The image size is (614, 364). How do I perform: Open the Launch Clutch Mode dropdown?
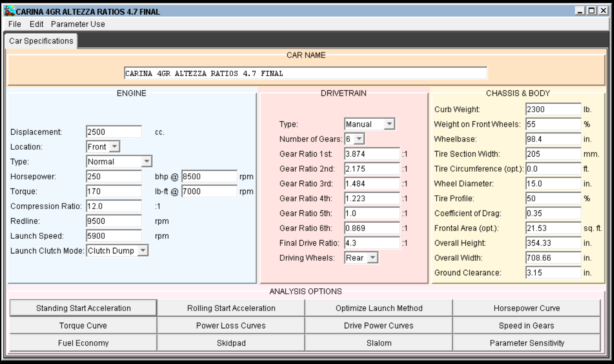[x=117, y=250]
